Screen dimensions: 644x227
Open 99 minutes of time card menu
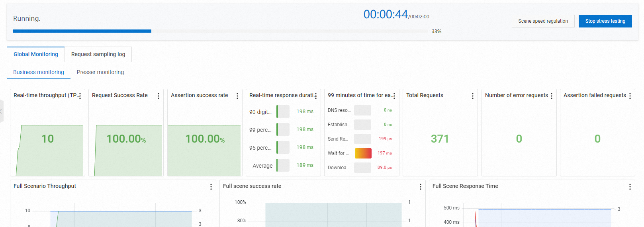click(x=394, y=96)
